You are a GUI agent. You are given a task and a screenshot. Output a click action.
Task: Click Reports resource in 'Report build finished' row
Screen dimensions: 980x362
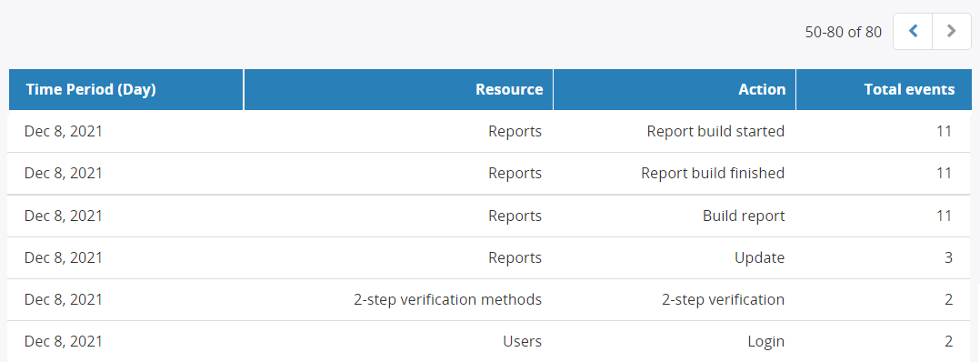coord(515,173)
